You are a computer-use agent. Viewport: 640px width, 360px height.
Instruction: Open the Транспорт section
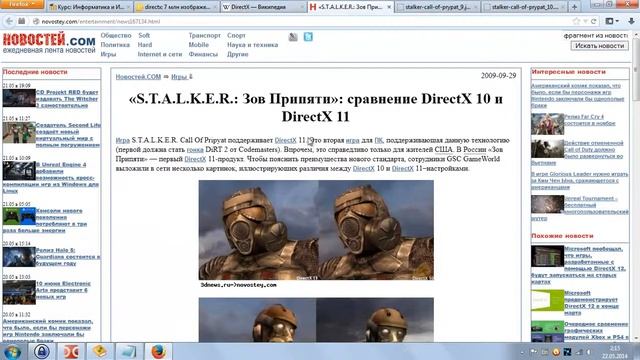point(204,36)
